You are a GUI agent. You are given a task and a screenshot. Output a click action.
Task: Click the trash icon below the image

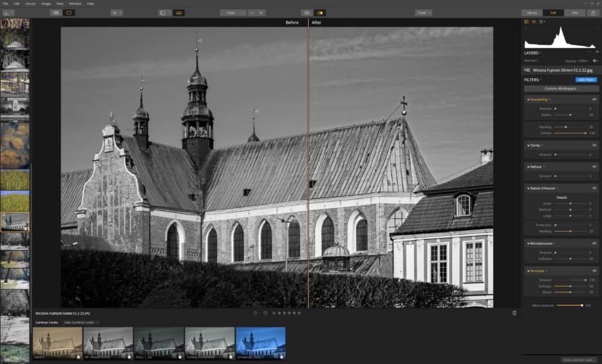(x=514, y=313)
